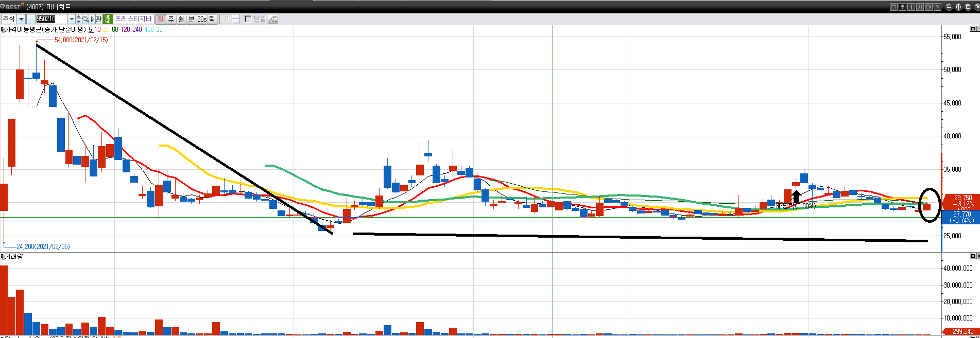The height and width of the screenshot is (338, 980).
Task: Click the title bar '1' screen icon
Action: coord(911,7)
